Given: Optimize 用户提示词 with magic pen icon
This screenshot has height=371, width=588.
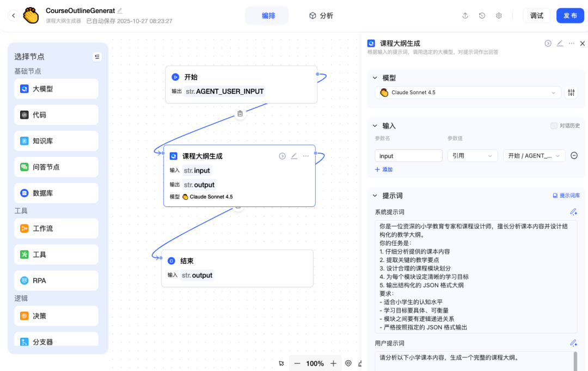Looking at the screenshot, I should click(x=573, y=343).
